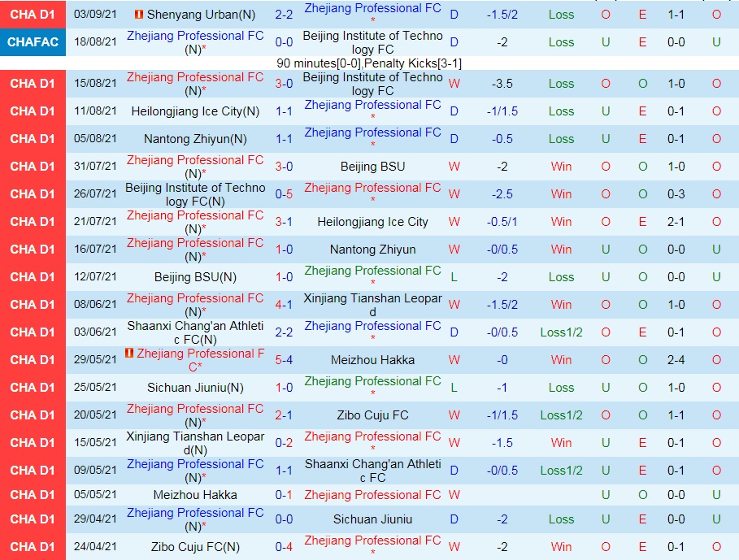Image resolution: width=739 pixels, height=560 pixels.
Task: Click the handicap value -3.5
Action: 502,84
